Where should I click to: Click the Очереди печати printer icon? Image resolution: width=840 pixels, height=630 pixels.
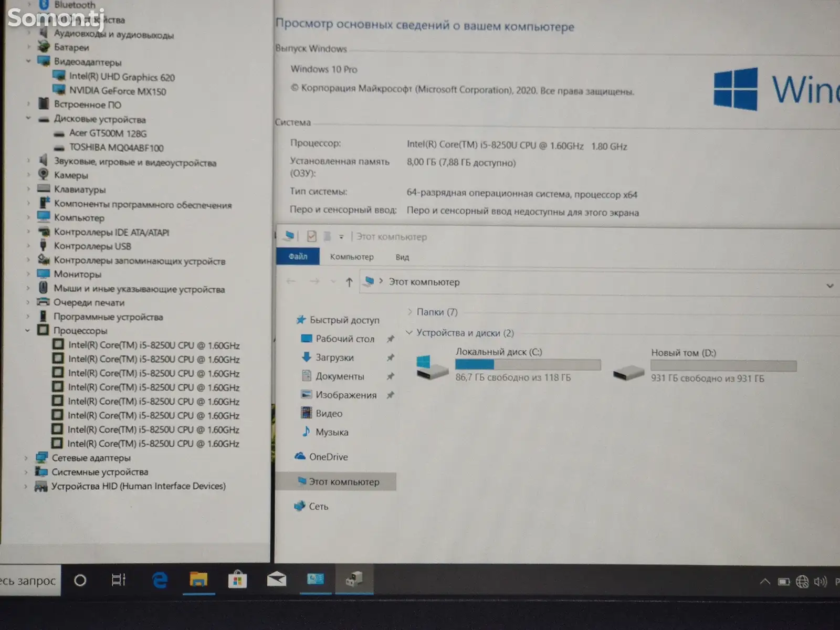click(x=43, y=302)
